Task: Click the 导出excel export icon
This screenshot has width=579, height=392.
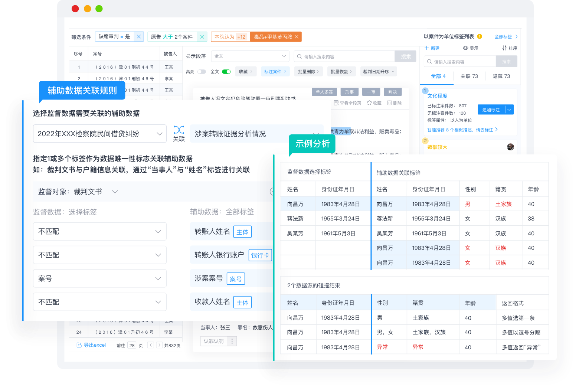Action: pos(79,345)
